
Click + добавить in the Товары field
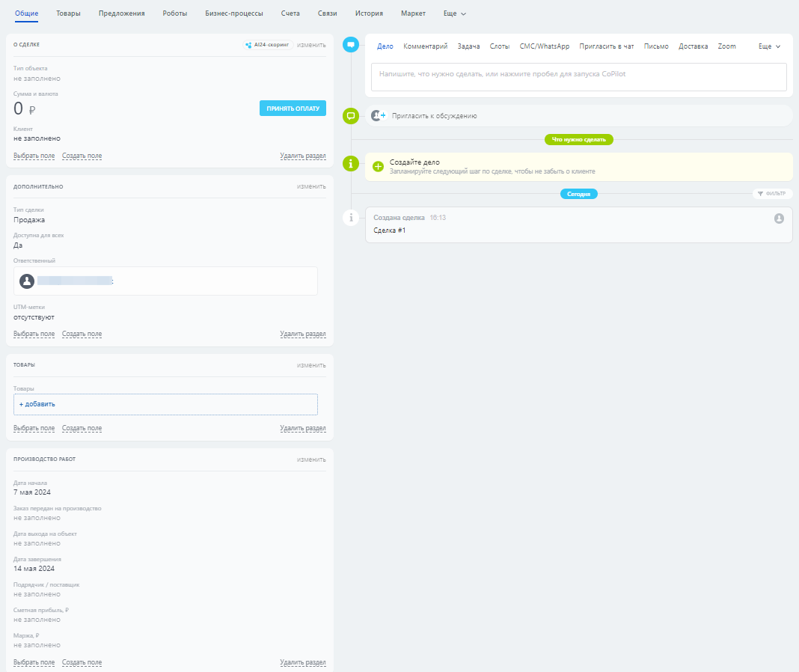tap(37, 404)
